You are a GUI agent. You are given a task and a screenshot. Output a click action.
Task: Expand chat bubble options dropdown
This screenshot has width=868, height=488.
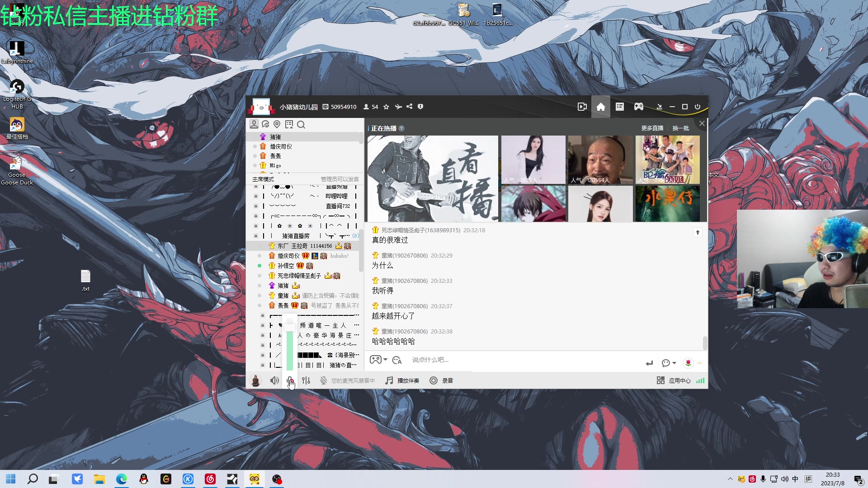tap(674, 363)
